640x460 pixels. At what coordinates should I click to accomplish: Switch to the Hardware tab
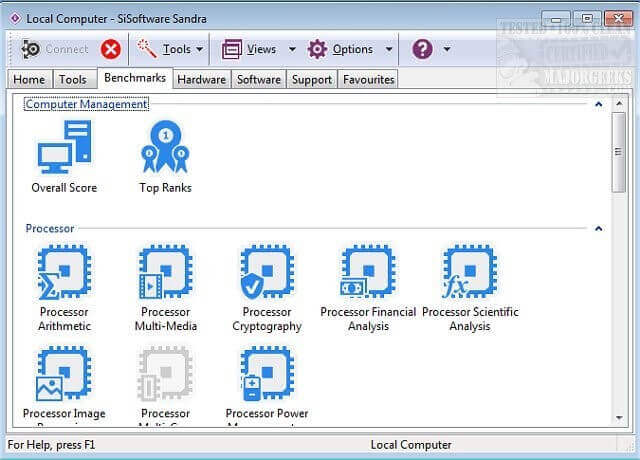pos(203,80)
